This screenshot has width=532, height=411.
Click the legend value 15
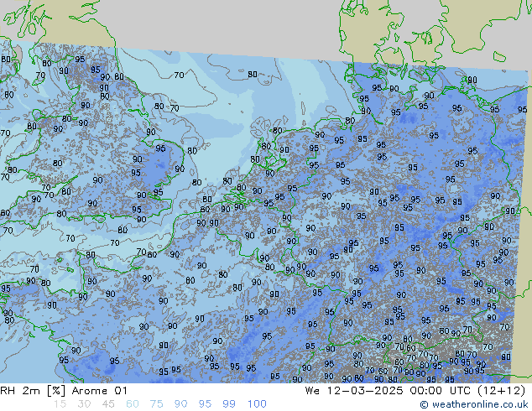60,404
